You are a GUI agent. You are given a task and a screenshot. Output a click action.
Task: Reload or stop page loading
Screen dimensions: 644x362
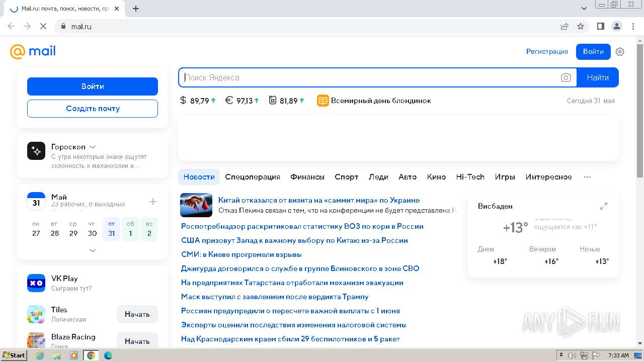[x=43, y=26]
